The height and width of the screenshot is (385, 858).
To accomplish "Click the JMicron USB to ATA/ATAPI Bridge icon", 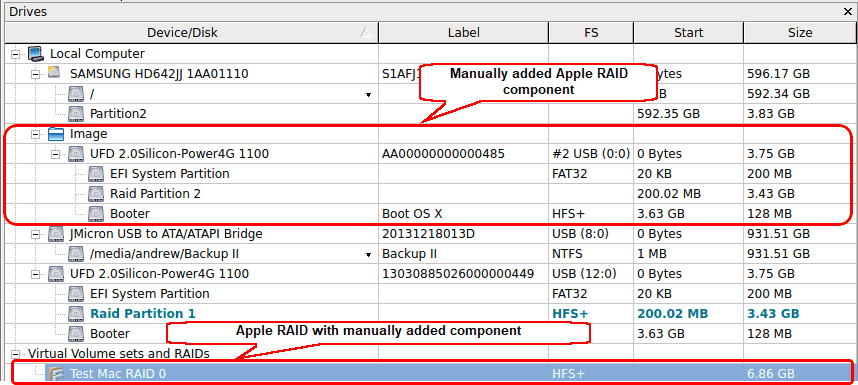I will point(56,234).
